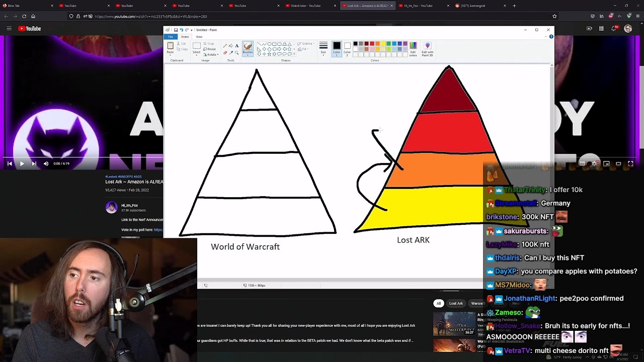Click Undo in Paint quick access toolbar
Viewport: 644px width, 362px height.
click(x=181, y=30)
